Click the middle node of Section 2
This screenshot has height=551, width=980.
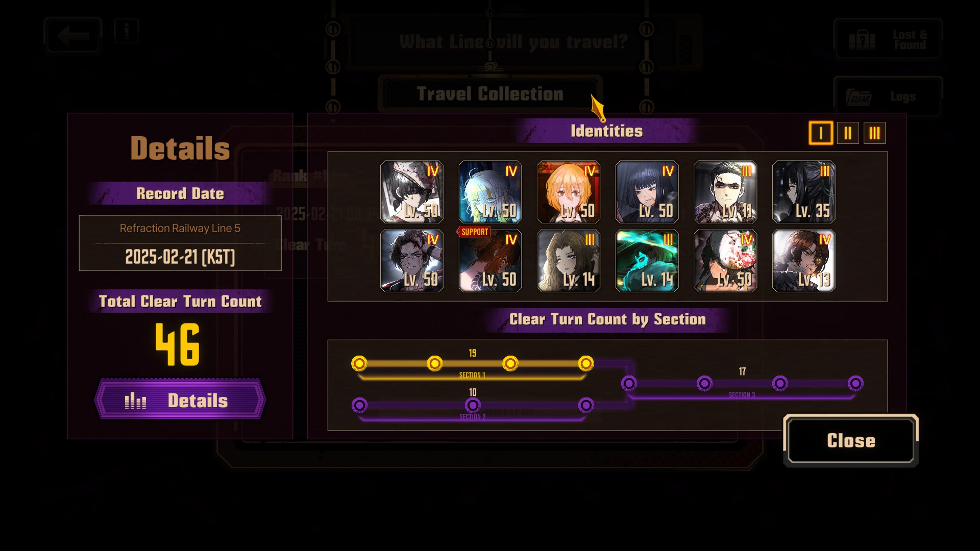tap(473, 405)
